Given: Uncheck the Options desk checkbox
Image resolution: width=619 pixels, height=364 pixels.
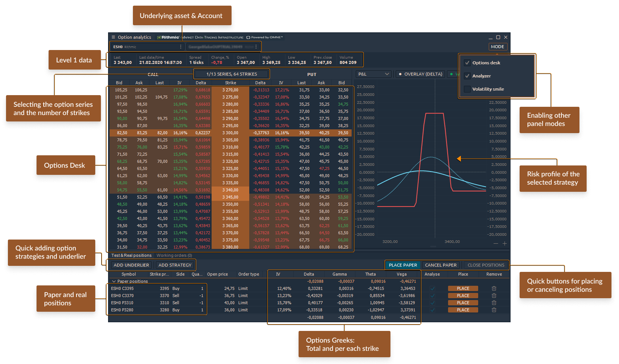Looking at the screenshot, I should pos(467,63).
